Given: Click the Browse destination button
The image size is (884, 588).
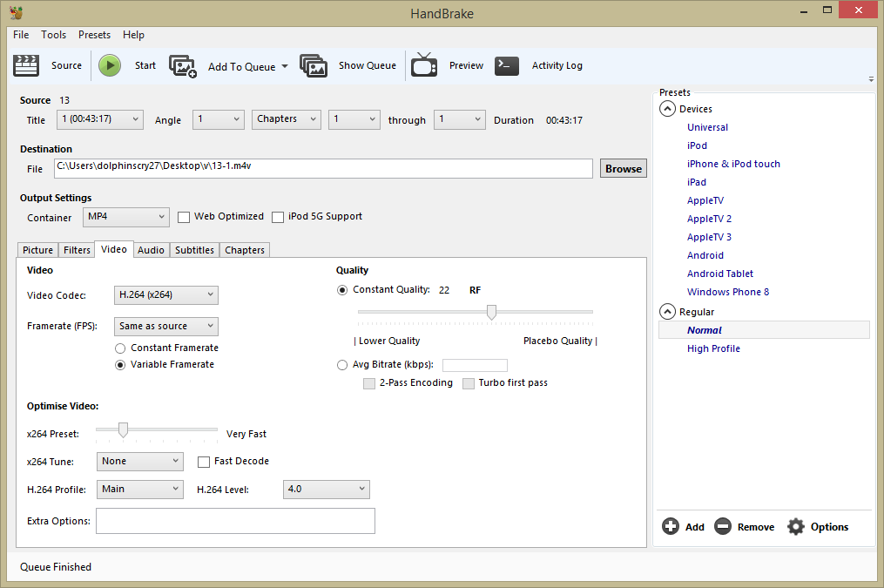Looking at the screenshot, I should point(624,169).
